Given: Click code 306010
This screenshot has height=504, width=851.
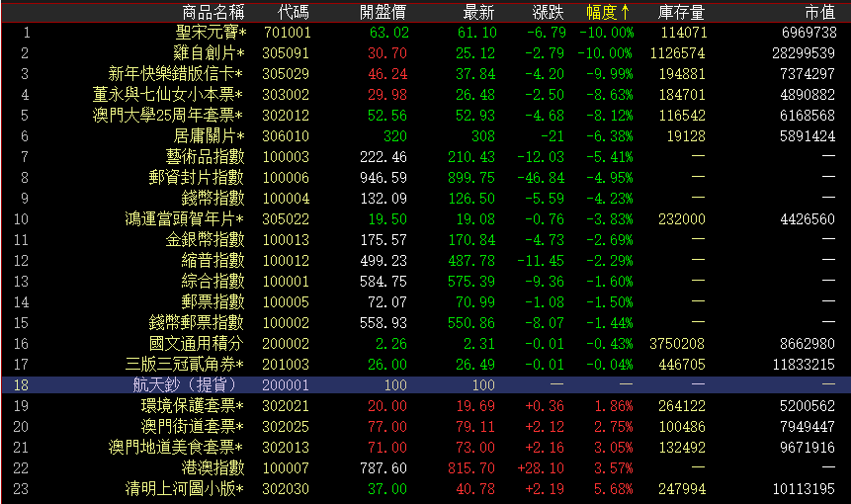Looking at the screenshot, I should click(x=286, y=136).
